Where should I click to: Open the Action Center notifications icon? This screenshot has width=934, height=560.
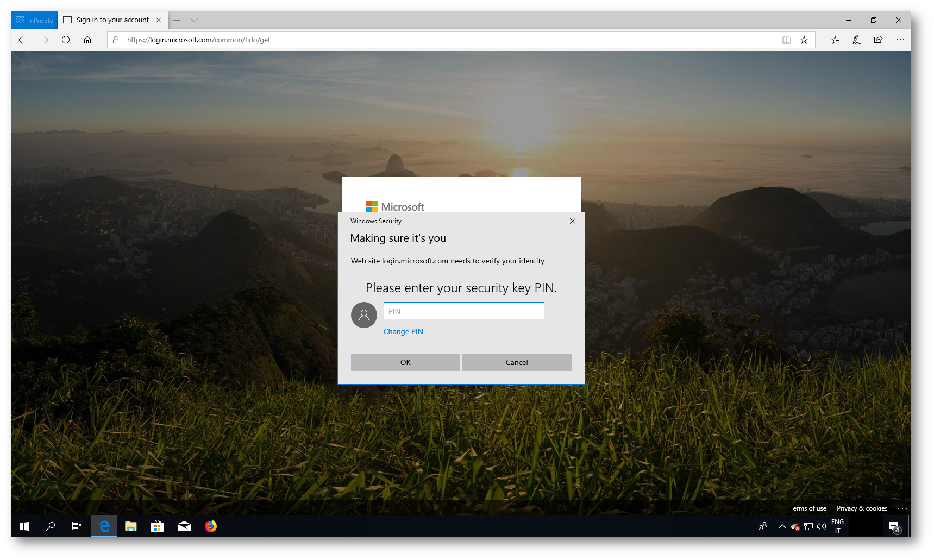coord(894,526)
